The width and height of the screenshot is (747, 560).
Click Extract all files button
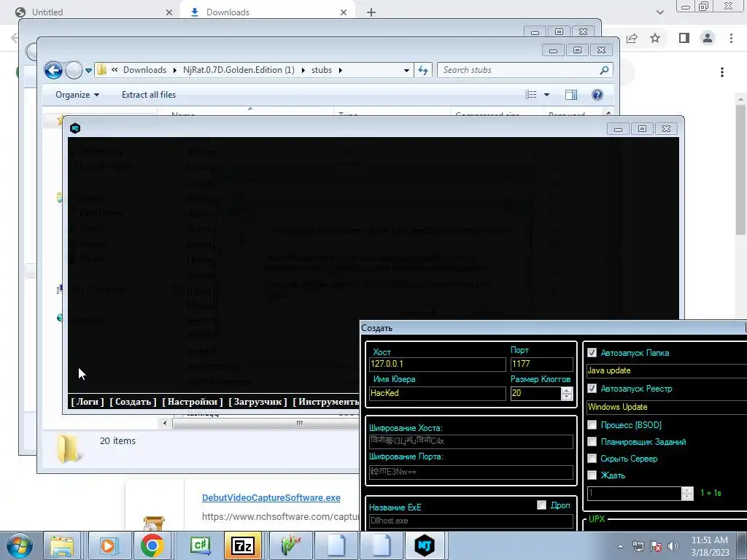tap(149, 95)
